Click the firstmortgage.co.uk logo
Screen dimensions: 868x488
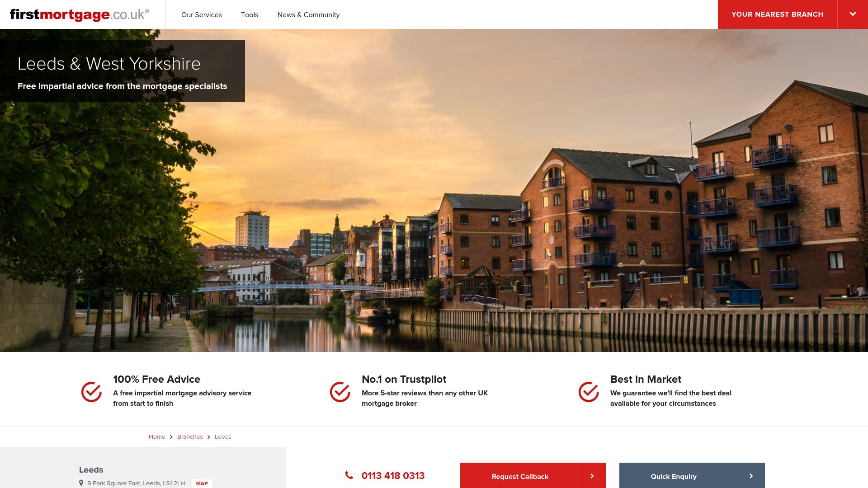(79, 14)
